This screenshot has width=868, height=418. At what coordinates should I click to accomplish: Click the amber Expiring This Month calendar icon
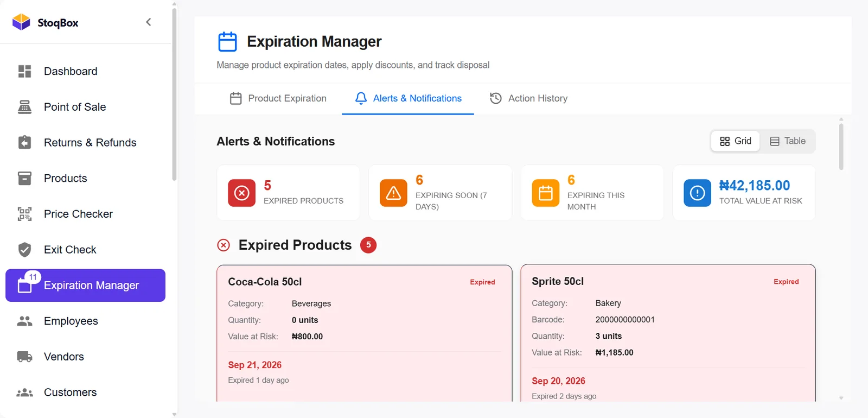pos(546,193)
